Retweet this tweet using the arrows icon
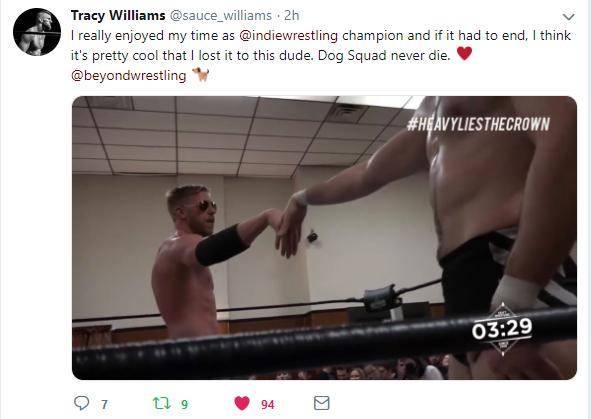 (x=161, y=404)
